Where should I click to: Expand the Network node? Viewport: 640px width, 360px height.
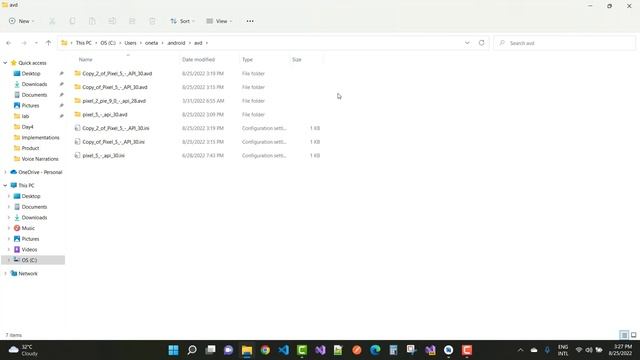pos(5,273)
